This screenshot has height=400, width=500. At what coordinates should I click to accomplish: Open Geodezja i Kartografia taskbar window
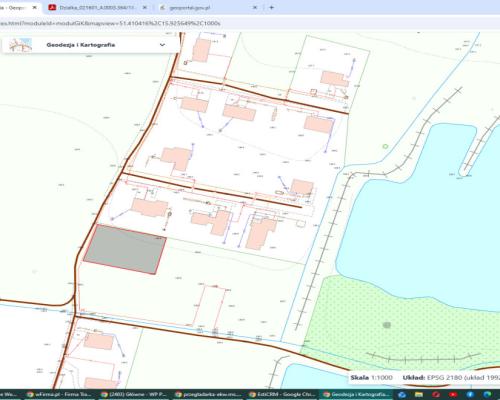click(357, 395)
